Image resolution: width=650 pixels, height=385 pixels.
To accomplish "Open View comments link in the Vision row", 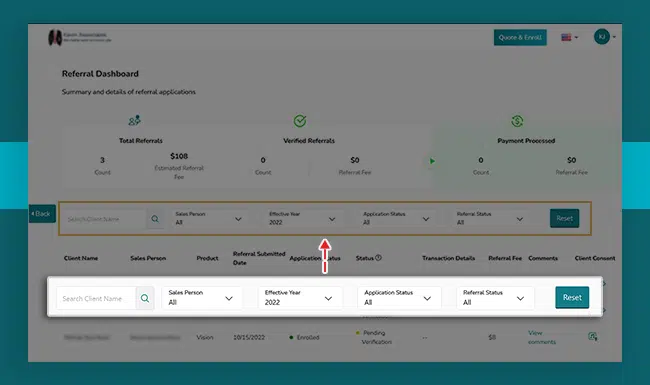I will pyautogui.click(x=542, y=337).
